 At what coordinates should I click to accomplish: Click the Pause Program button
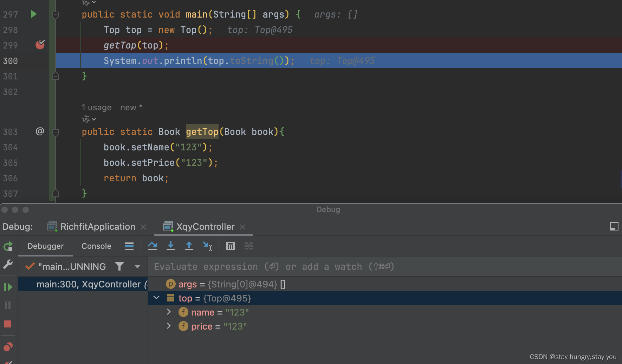coord(8,305)
